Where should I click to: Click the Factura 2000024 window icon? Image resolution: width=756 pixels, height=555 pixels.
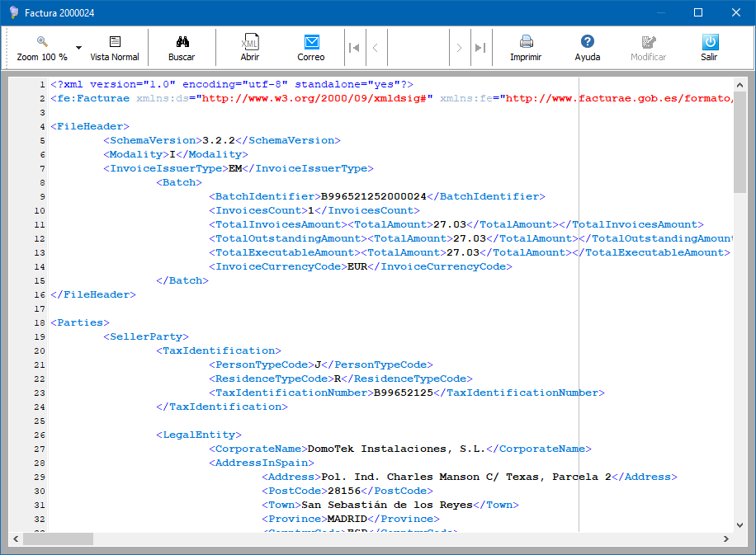[14, 12]
